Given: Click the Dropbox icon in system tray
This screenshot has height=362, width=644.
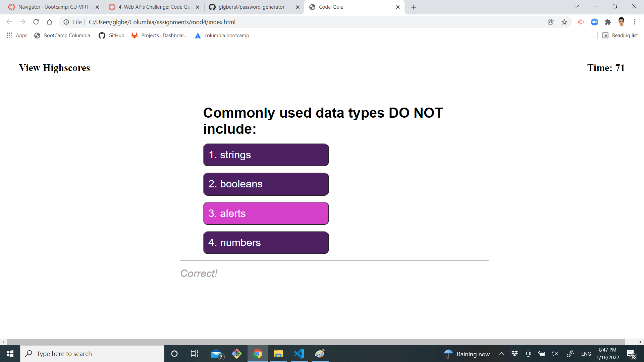Looking at the screenshot, I should [x=515, y=353].
